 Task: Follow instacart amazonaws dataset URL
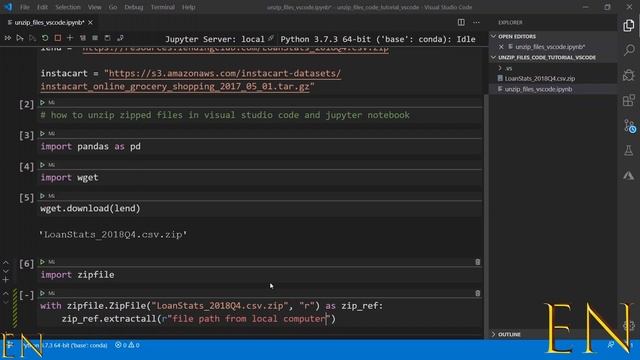pos(191,80)
